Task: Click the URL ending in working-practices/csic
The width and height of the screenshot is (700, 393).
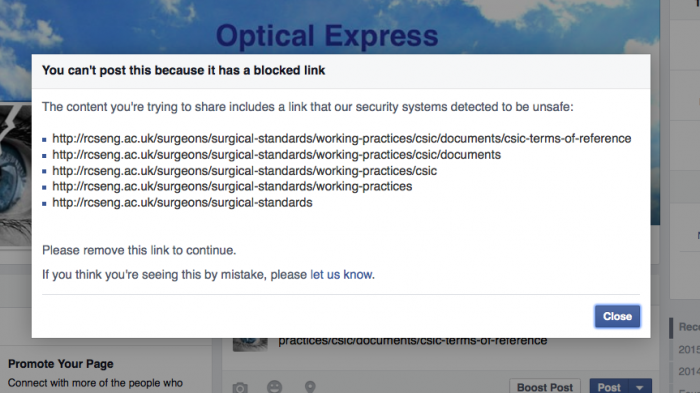Action: [244, 171]
